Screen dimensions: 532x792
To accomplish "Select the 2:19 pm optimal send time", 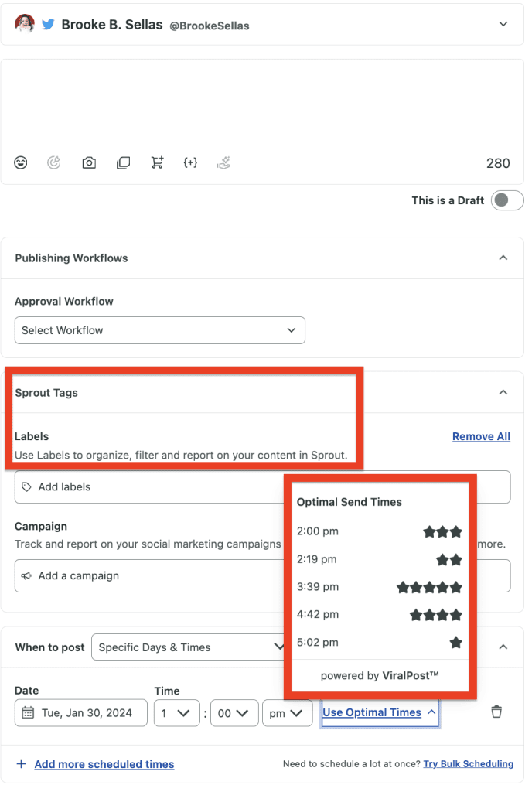I will tap(380, 559).
